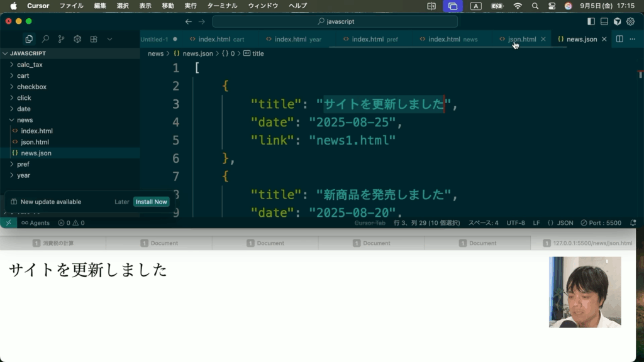Split the editor to the right
644x362 pixels.
619,39
